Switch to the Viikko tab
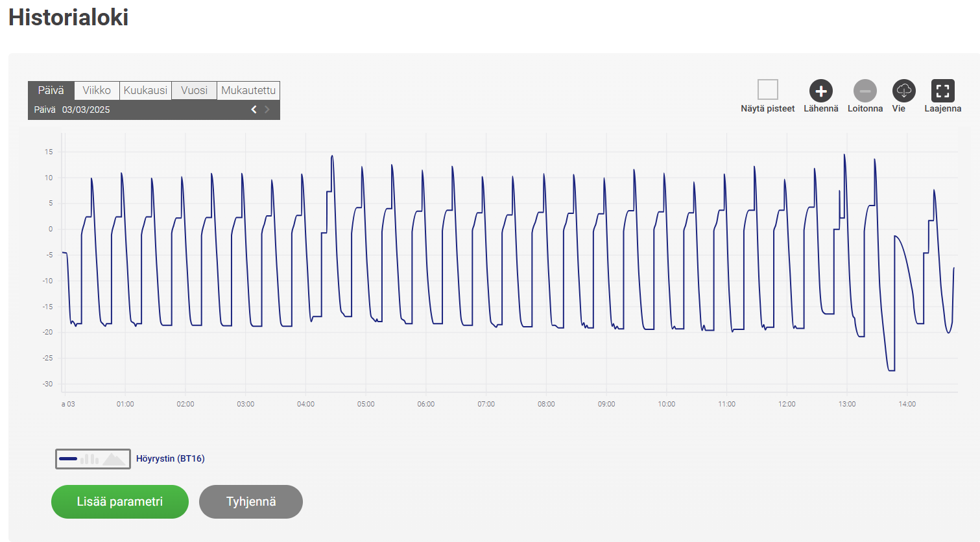This screenshot has height=542, width=980. coord(97,90)
